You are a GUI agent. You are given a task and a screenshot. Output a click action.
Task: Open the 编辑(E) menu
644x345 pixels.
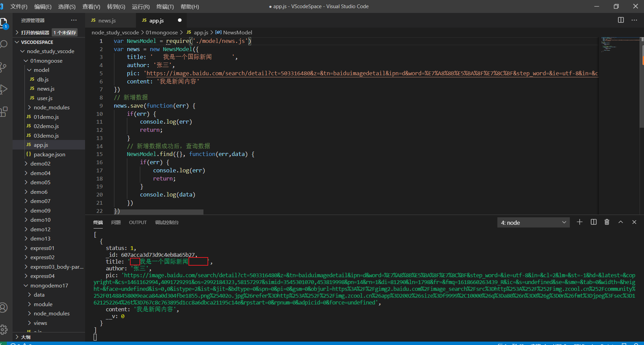point(43,6)
